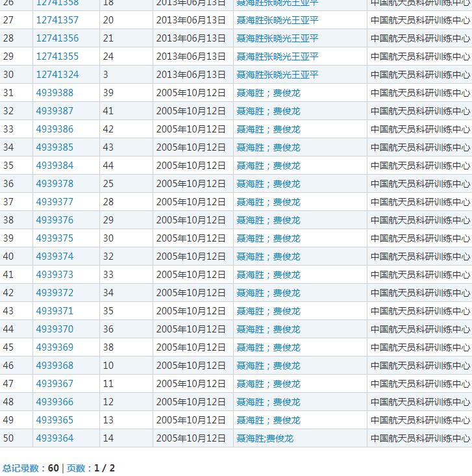Click 聂海胜;费俊龙 name link in row 50

pyautogui.click(x=265, y=438)
